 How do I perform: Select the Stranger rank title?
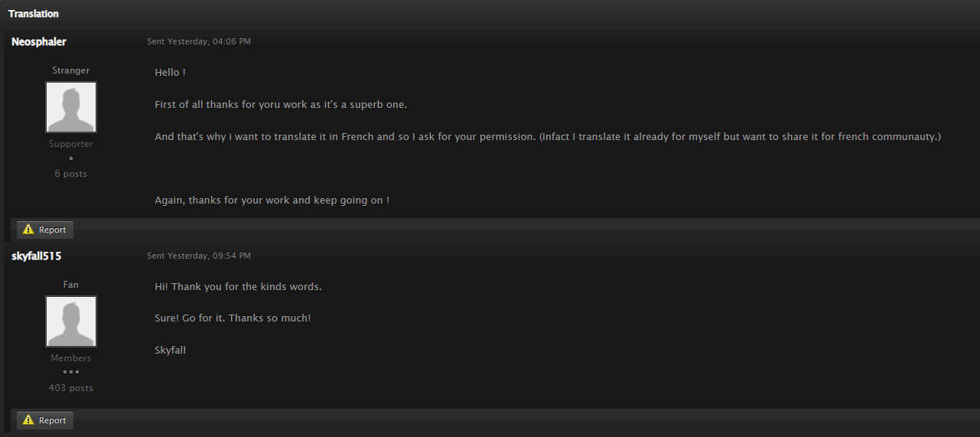[x=71, y=70]
